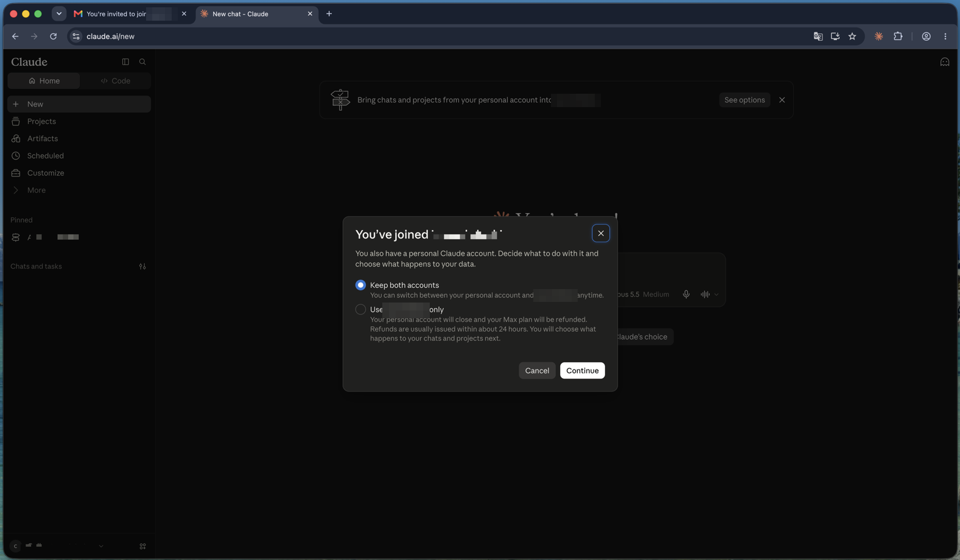Click the grid icon at sidebar bottom right

[143, 546]
